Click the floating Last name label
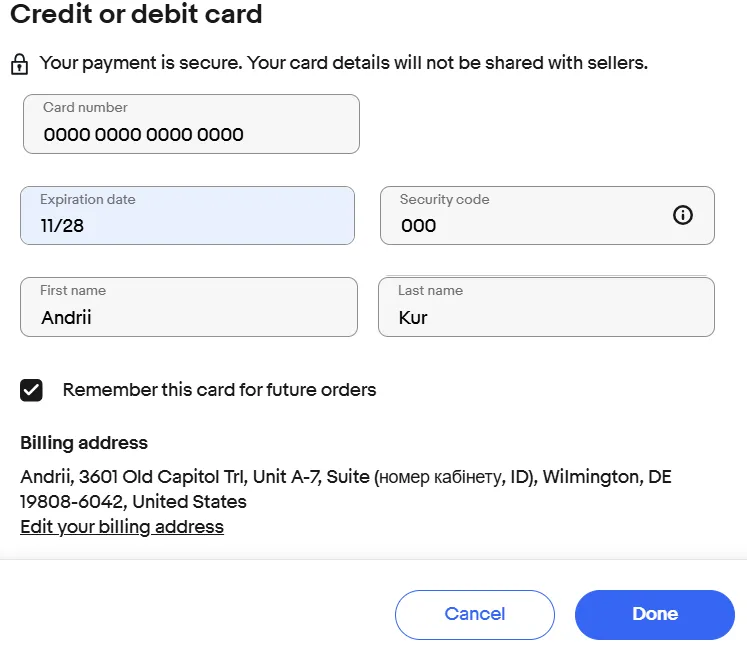 pyautogui.click(x=430, y=290)
